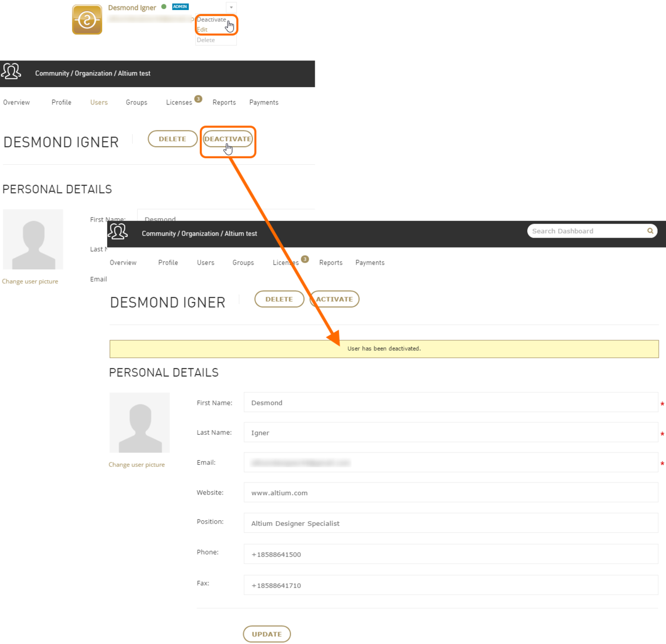
Task: Click Desmond Igner's gold avatar icon
Action: (x=87, y=20)
